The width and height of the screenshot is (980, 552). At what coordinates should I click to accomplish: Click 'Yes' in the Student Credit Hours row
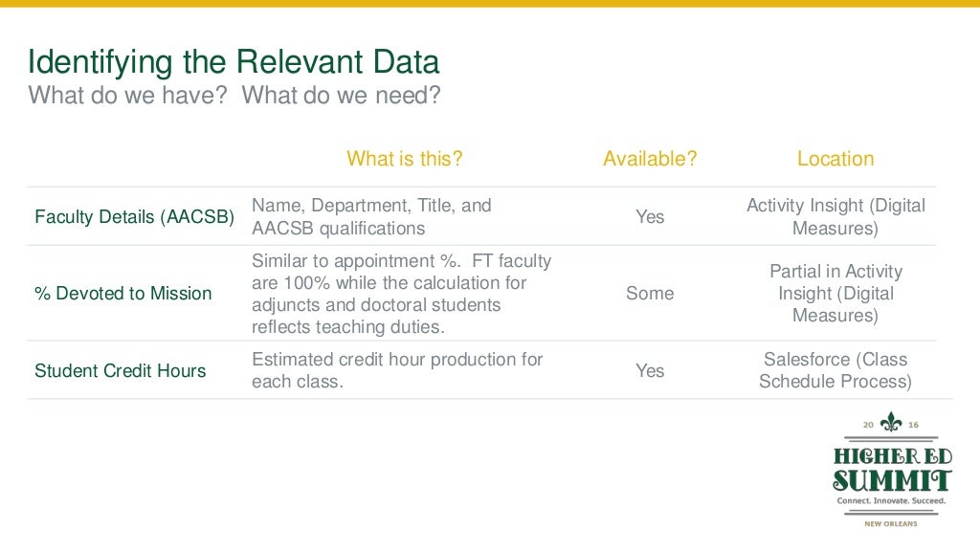pos(650,370)
